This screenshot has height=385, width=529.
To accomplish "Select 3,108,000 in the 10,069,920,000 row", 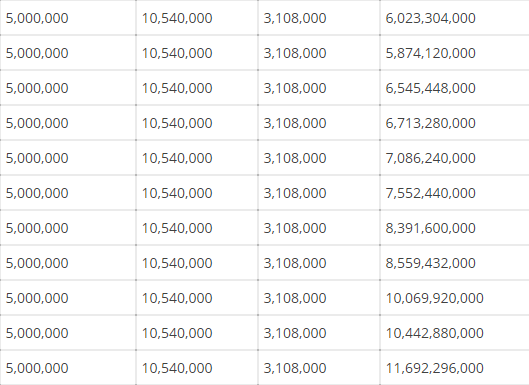I will (319, 298).
